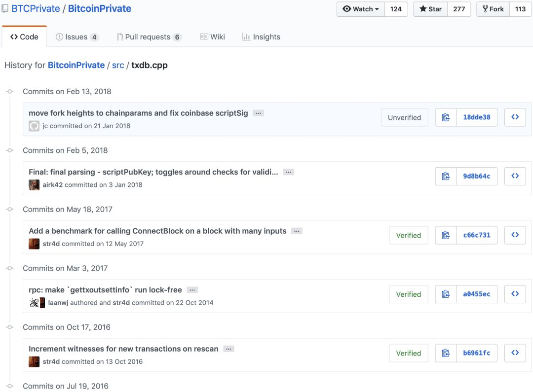Open str4d's name on the 13 Oct 2016 commit
533x392 pixels.
(51, 362)
